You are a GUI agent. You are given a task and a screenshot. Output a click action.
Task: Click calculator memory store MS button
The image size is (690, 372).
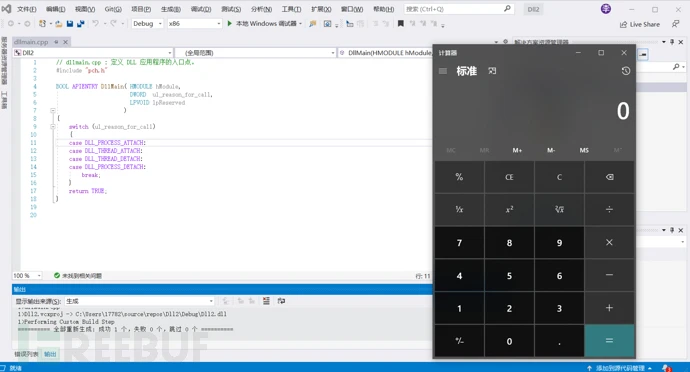tap(584, 151)
